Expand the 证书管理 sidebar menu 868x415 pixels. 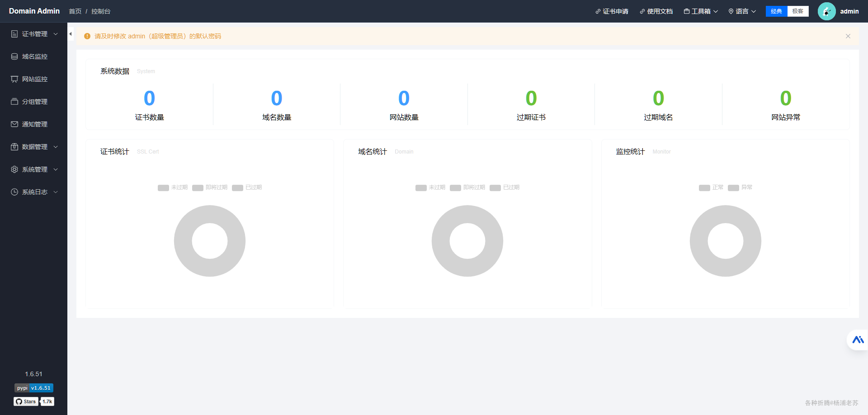pos(34,34)
